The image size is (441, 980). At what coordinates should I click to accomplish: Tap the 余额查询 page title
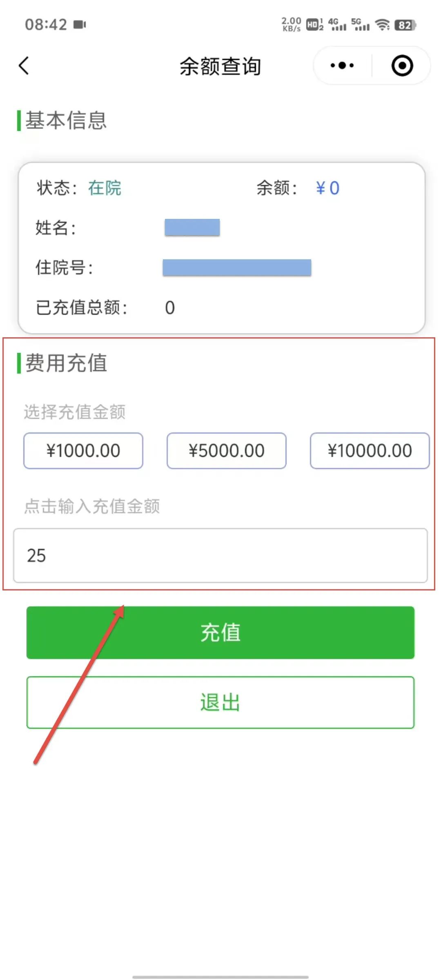click(x=220, y=66)
